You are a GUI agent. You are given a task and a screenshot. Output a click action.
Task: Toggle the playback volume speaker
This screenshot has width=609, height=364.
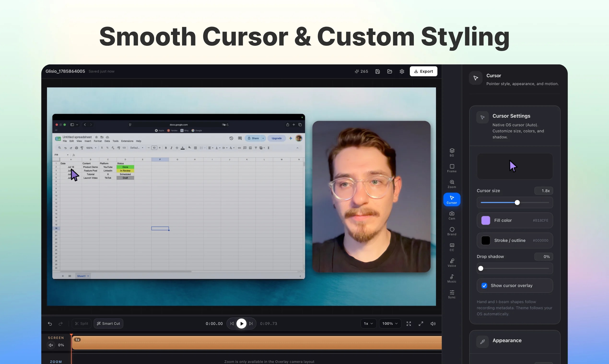click(x=433, y=324)
